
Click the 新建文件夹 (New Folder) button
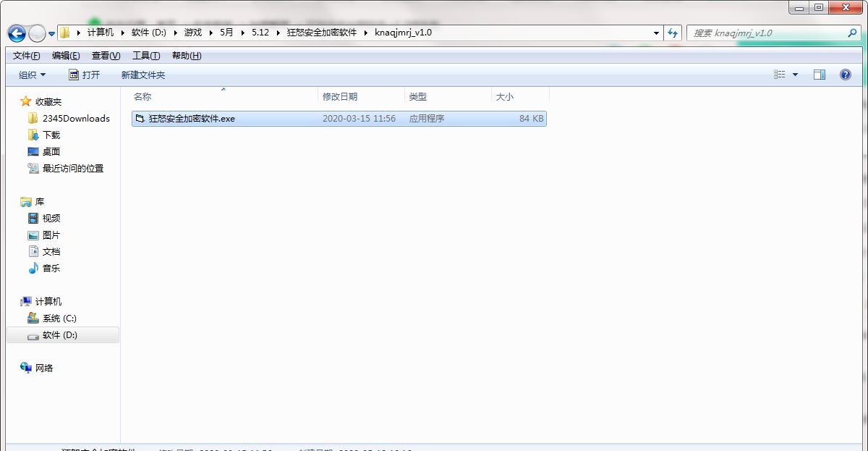pyautogui.click(x=142, y=75)
